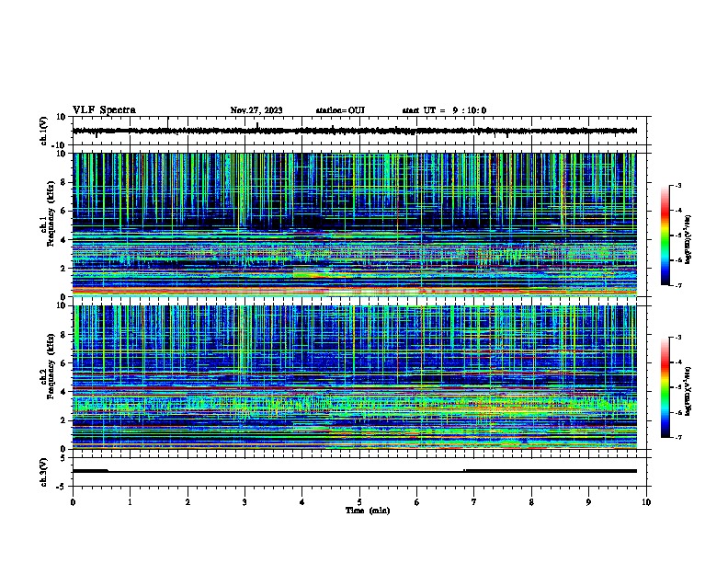Click the "VLF Spectra" plot title
The width and height of the screenshot is (728, 563).
[x=104, y=110]
